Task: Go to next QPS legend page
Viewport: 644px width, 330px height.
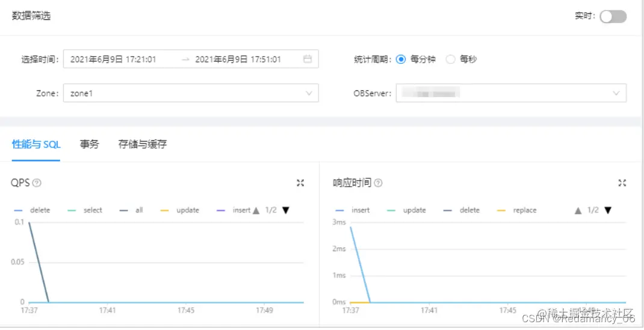Action: (286, 210)
